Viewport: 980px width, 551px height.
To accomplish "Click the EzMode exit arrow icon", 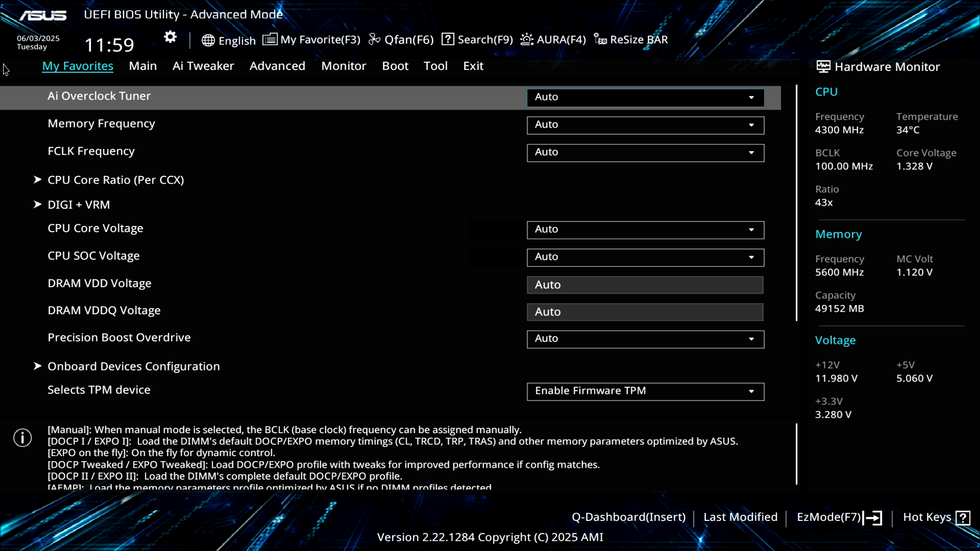I will coord(872,518).
